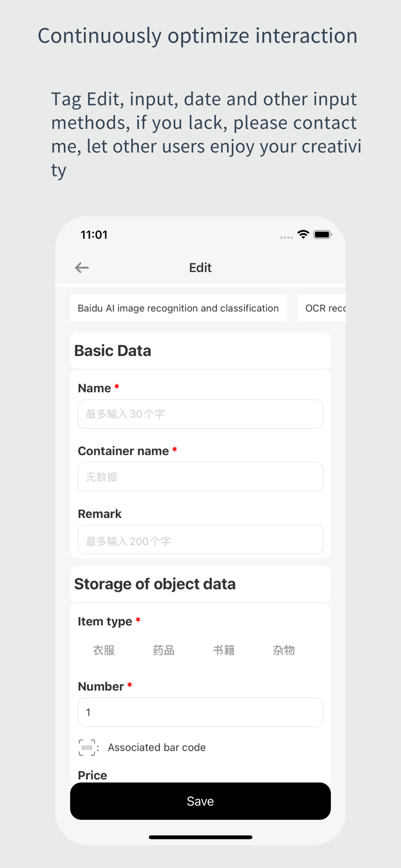Tap the battery status icon

(323, 234)
